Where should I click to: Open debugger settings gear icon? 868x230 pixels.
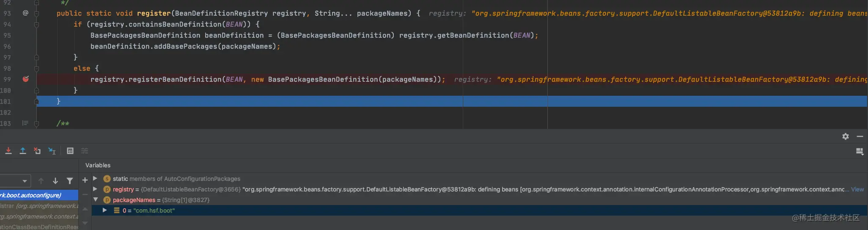pos(846,136)
